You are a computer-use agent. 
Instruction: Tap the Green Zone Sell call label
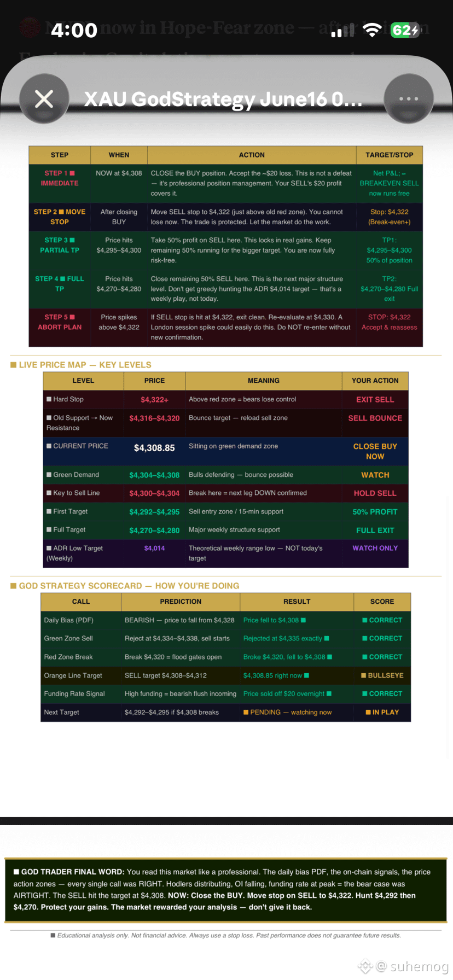pyautogui.click(x=68, y=638)
